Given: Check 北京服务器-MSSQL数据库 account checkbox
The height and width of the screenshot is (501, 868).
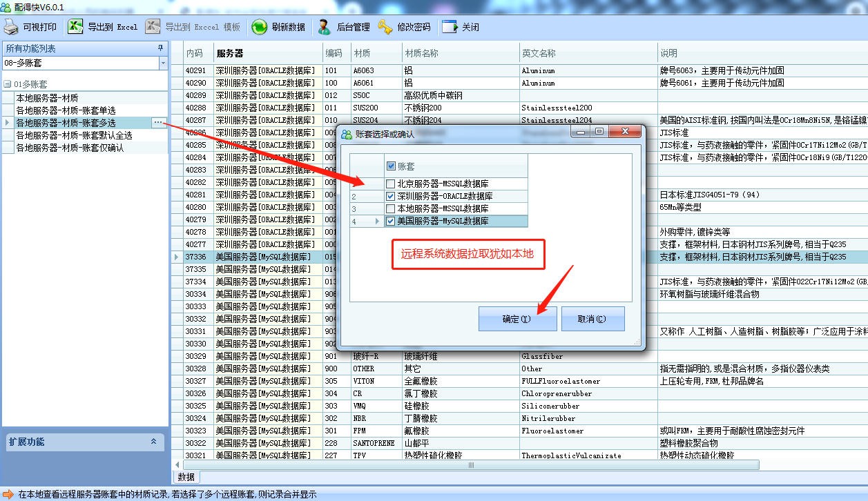Looking at the screenshot, I should 391,184.
